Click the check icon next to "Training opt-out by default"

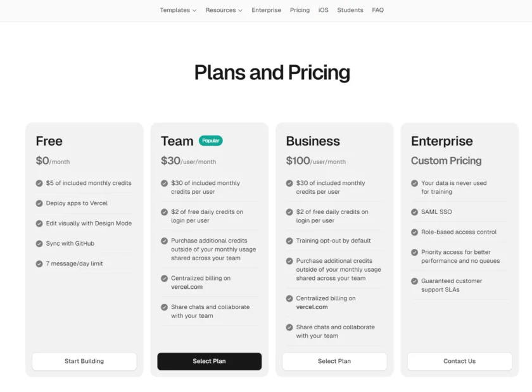pyautogui.click(x=289, y=241)
